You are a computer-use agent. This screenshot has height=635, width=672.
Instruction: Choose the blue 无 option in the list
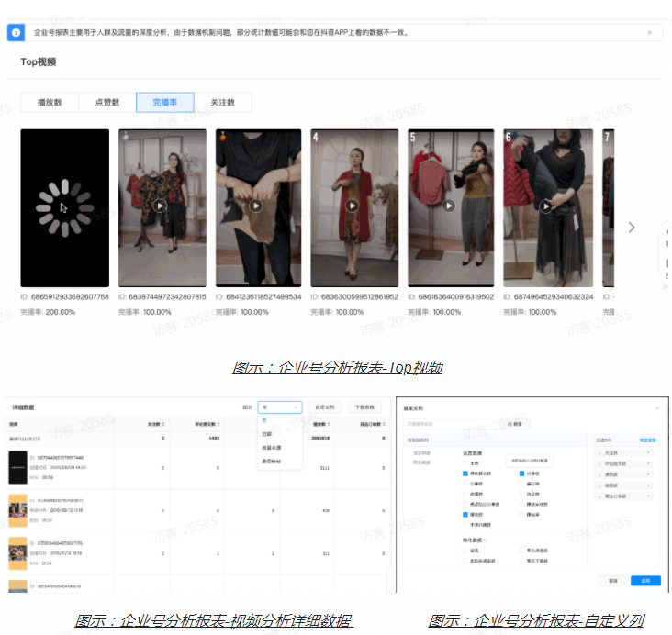(264, 420)
